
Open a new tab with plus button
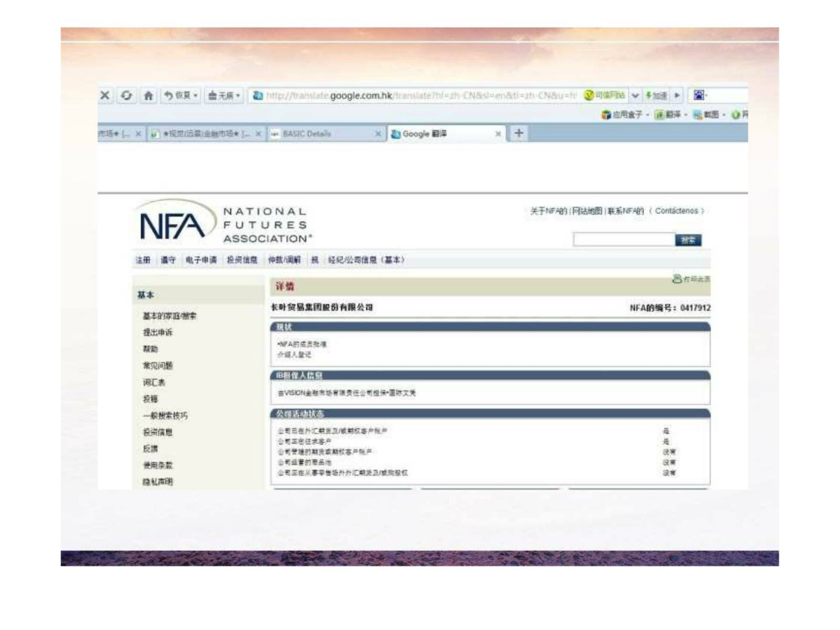[x=519, y=133]
